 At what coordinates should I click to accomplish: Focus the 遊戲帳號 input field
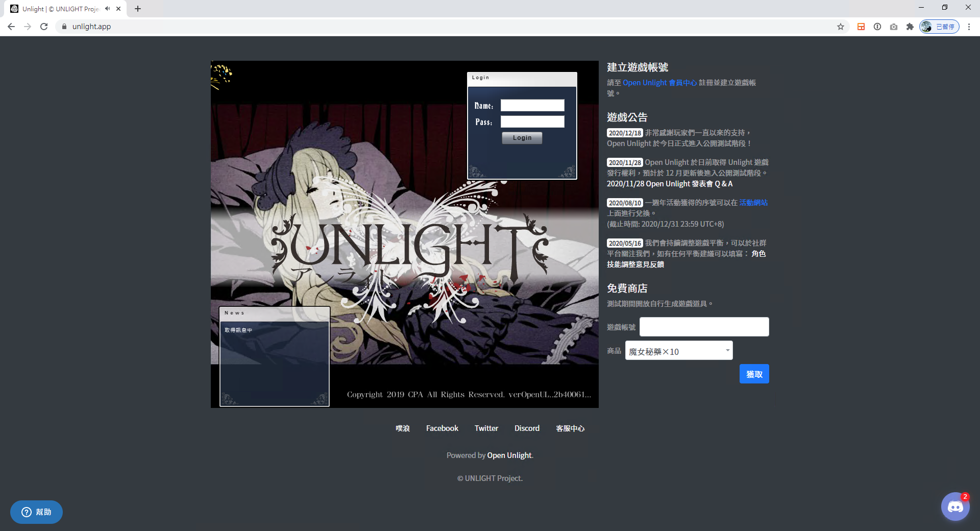pos(704,327)
